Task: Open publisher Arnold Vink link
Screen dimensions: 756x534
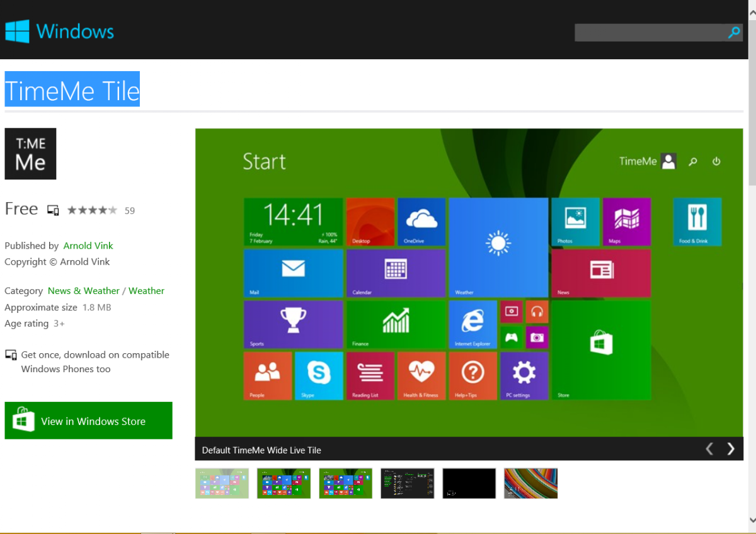Action: pyautogui.click(x=88, y=246)
